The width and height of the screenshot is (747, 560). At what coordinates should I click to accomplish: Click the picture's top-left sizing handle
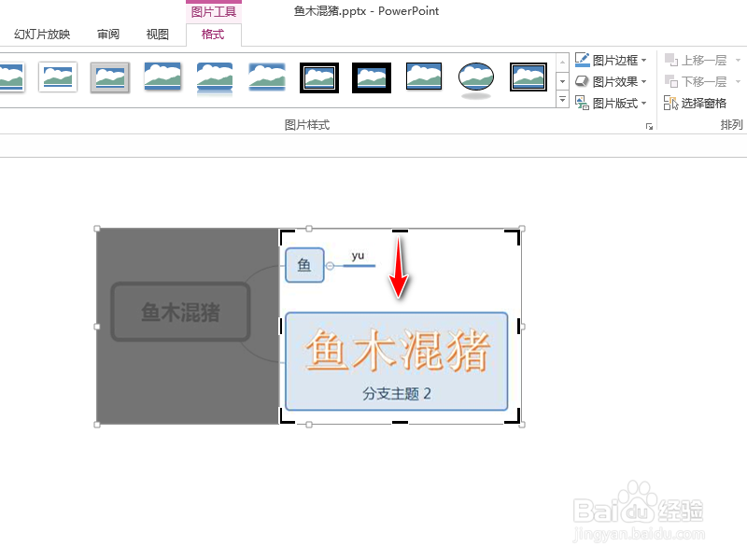click(x=97, y=229)
